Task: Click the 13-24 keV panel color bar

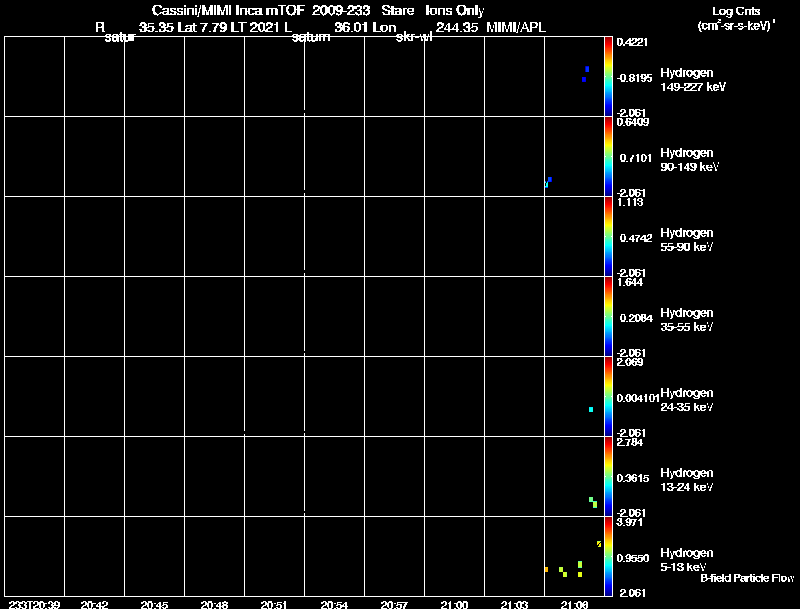Action: point(608,476)
